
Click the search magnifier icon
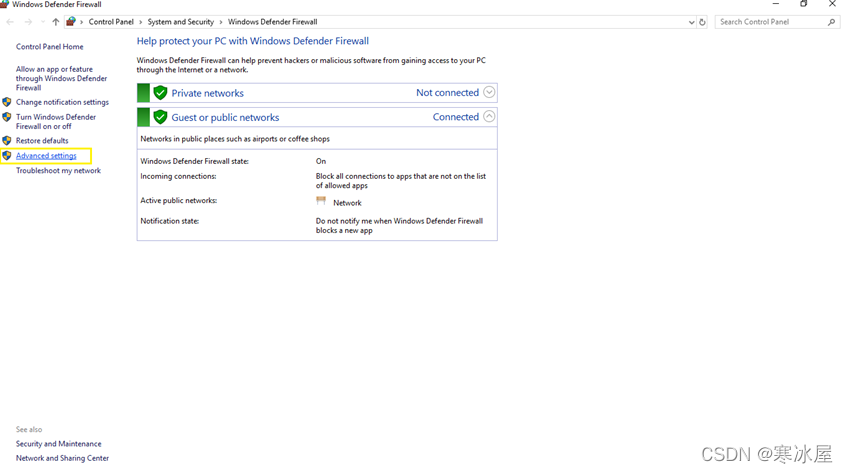[x=831, y=22]
